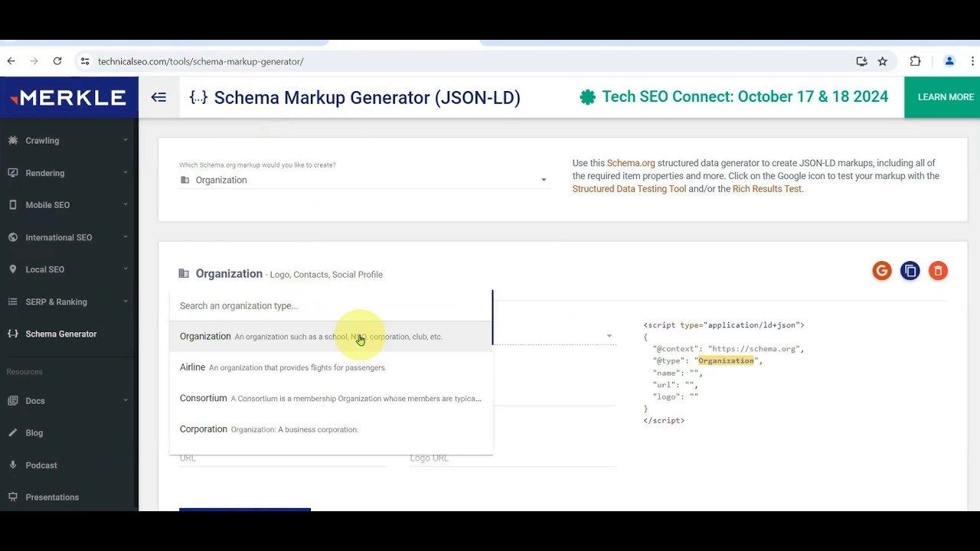Click the Crawling spider icon
The width and height of the screenshot is (980, 551).
(x=12, y=141)
